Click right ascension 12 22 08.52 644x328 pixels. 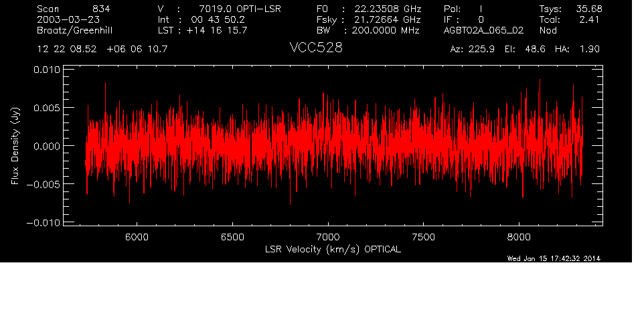[66, 50]
